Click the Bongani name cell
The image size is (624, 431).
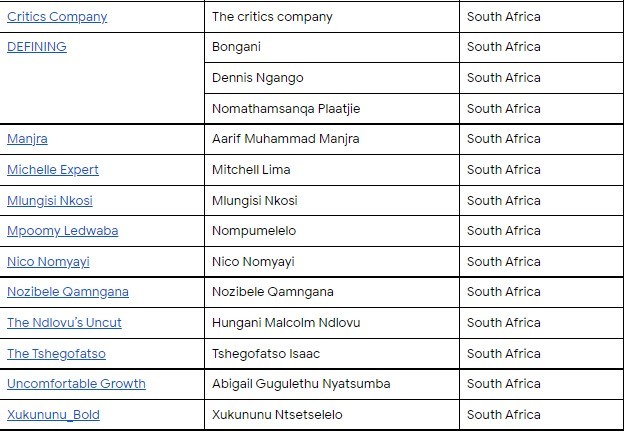[236, 47]
